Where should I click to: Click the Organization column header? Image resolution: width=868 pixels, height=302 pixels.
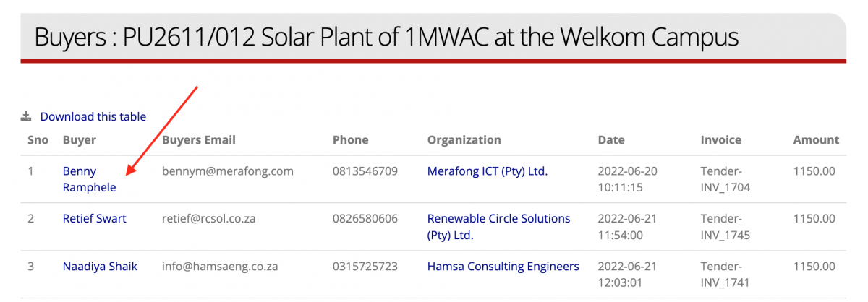tap(464, 140)
